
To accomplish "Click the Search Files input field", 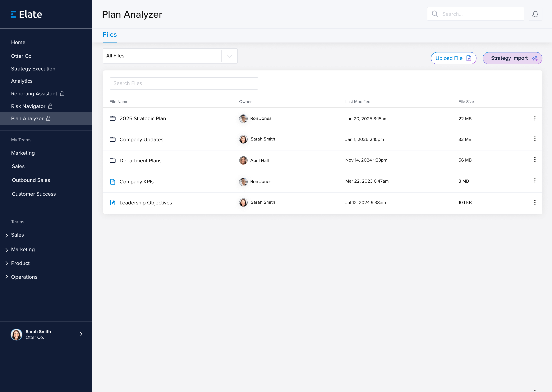I will click(184, 83).
